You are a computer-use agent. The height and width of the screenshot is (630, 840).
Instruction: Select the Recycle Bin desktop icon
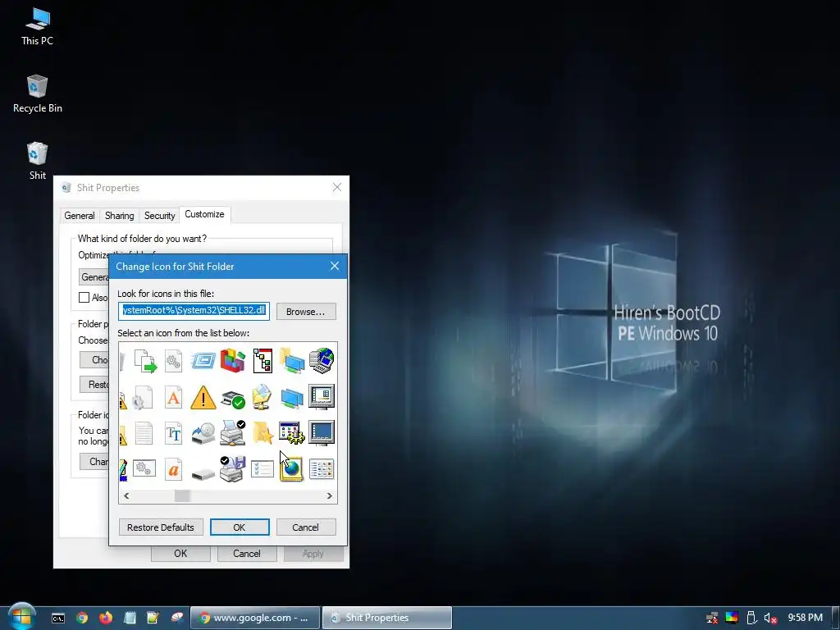[x=37, y=94]
